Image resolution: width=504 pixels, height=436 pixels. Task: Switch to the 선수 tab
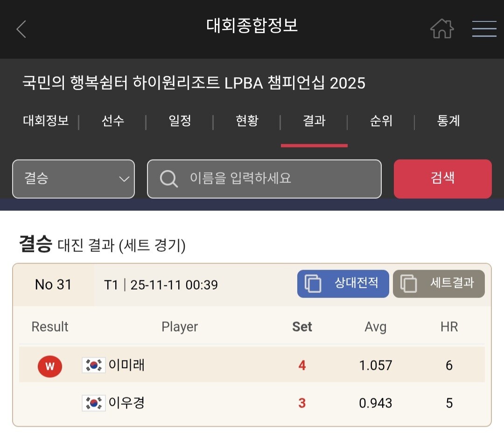pos(113,121)
